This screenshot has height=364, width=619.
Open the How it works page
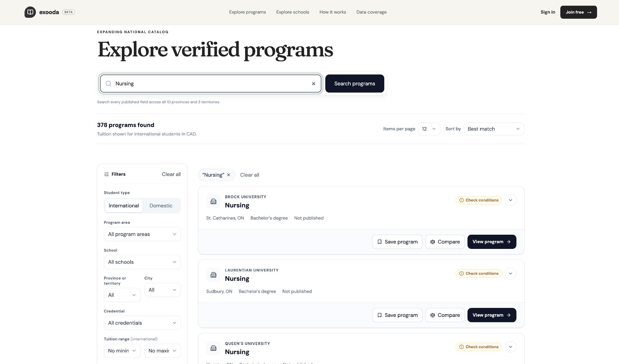click(333, 12)
